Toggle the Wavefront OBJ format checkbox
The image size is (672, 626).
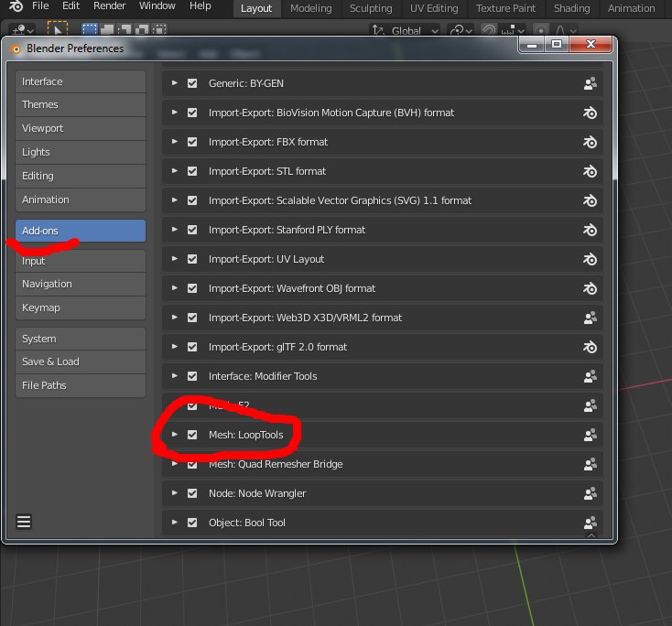coord(192,288)
